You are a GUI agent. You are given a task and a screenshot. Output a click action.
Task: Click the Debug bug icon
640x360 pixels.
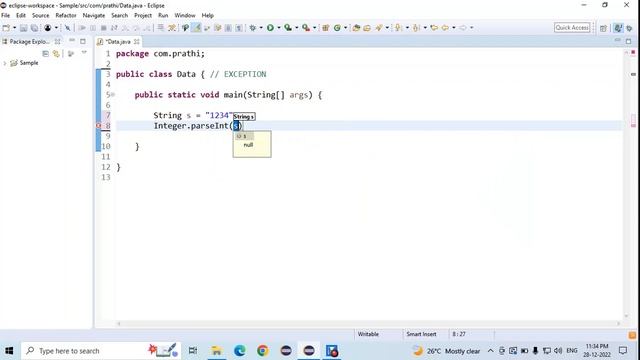pos(253,28)
